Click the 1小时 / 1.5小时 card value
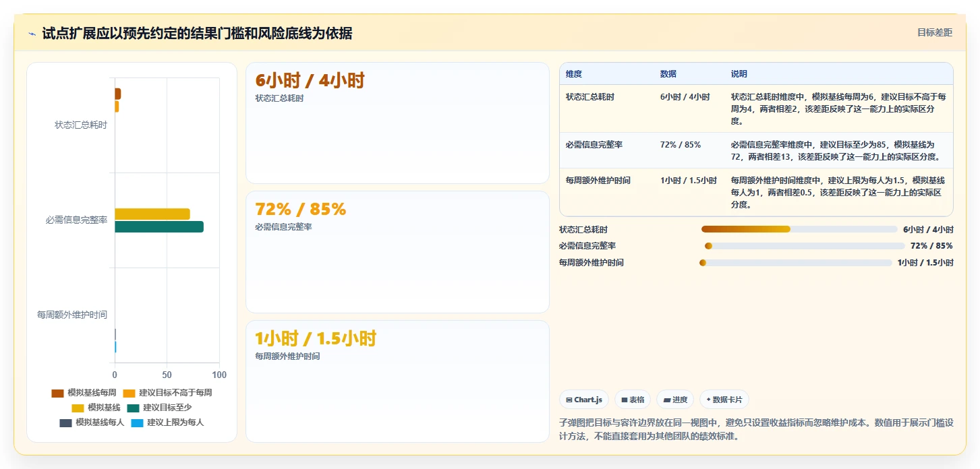This screenshot has height=469, width=980. tap(316, 338)
